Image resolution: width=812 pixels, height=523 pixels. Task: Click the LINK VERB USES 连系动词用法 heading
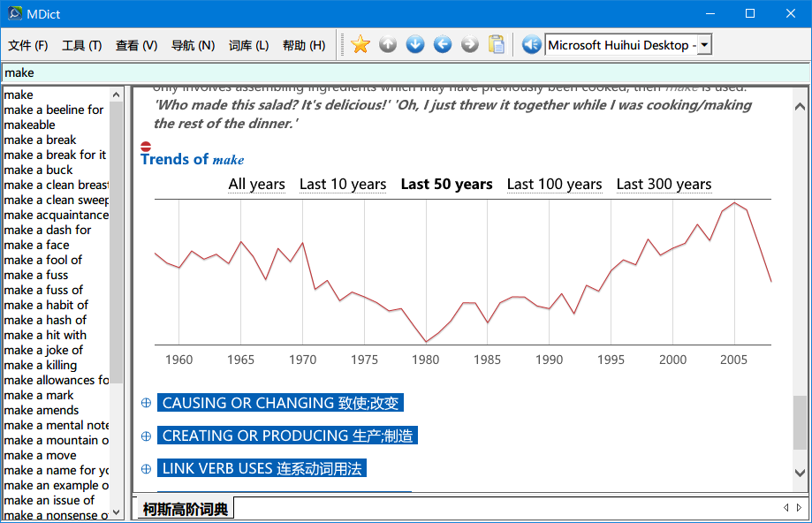262,468
